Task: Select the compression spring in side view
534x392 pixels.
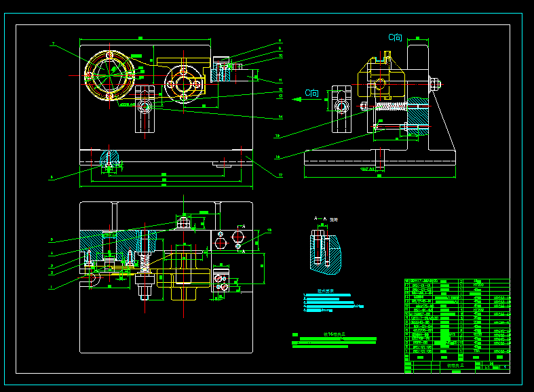Action: [390, 106]
